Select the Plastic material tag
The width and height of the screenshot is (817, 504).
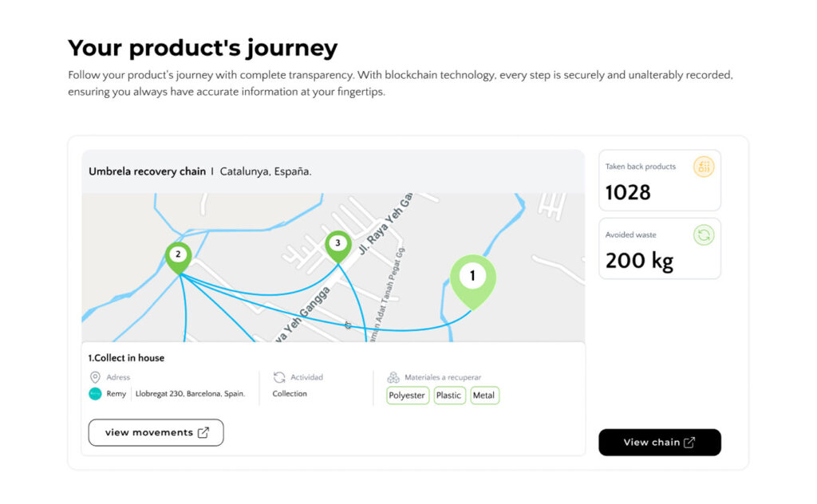coord(449,396)
